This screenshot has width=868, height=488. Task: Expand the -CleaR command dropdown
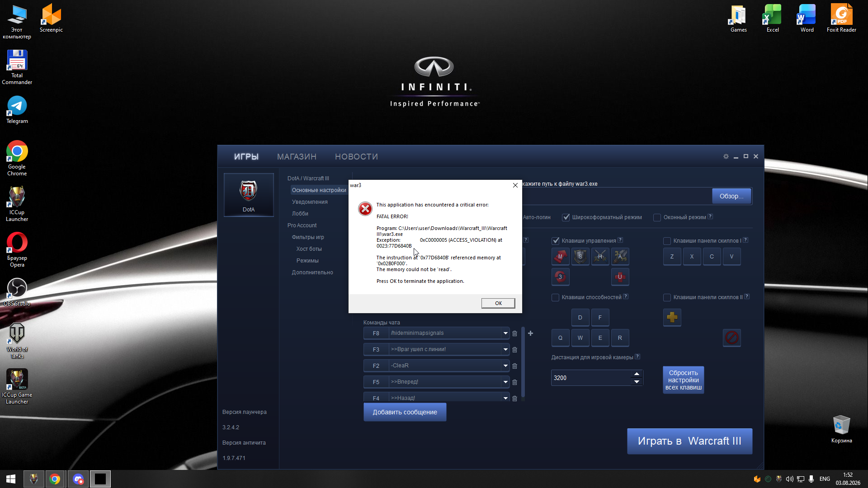[505, 366]
